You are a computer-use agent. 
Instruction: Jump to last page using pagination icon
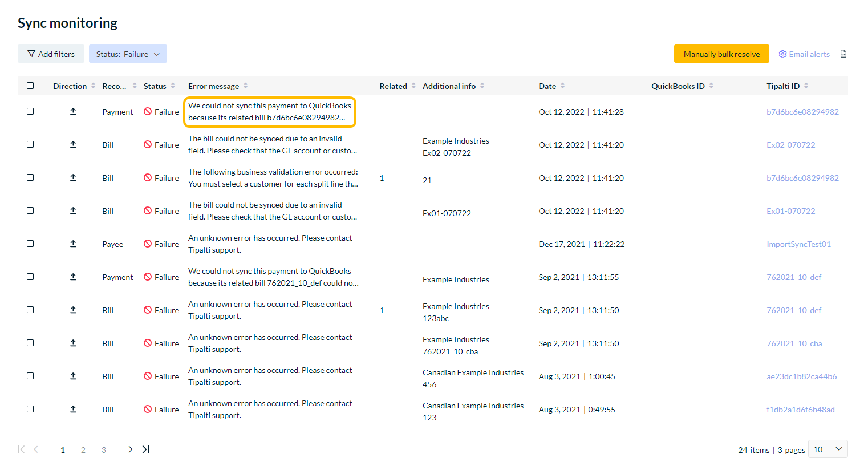[146, 449]
